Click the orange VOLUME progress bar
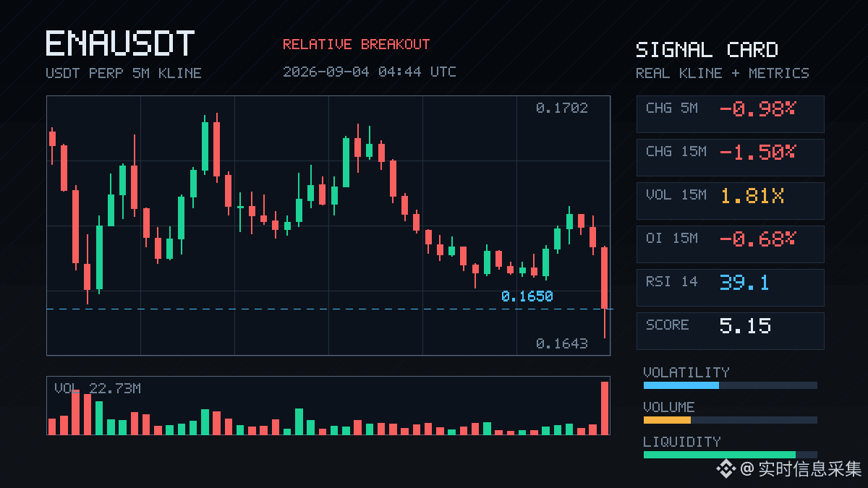 click(x=730, y=420)
